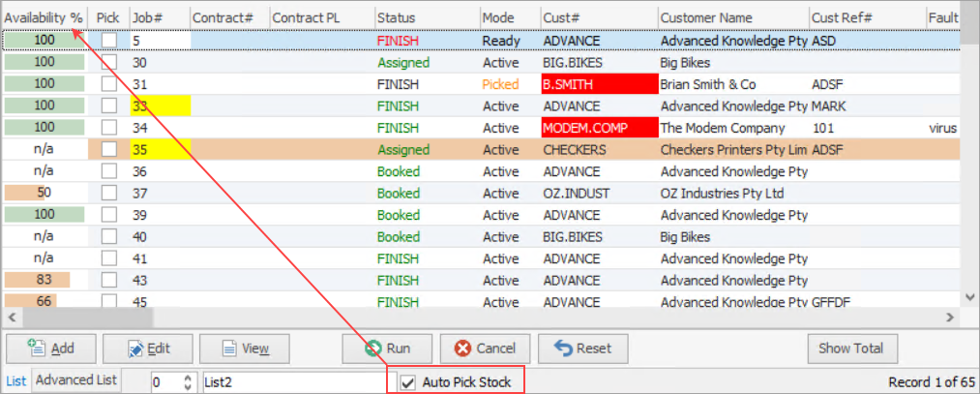
Task: Check the Pick box for job 30
Action: (x=109, y=63)
